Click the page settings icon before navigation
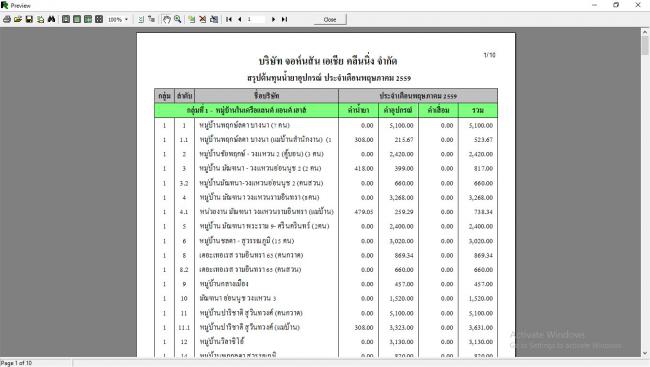The width and height of the screenshot is (650, 367). pyautogui.click(x=214, y=19)
